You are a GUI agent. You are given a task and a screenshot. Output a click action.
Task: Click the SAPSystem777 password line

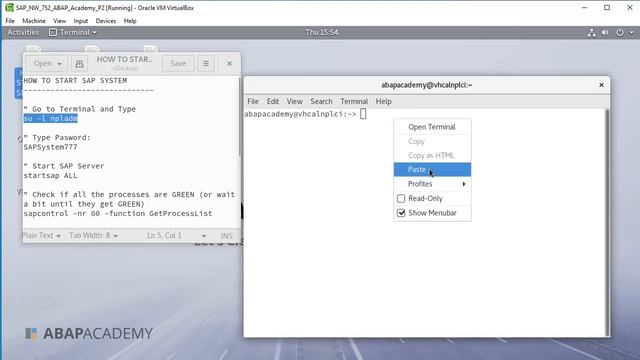point(50,147)
